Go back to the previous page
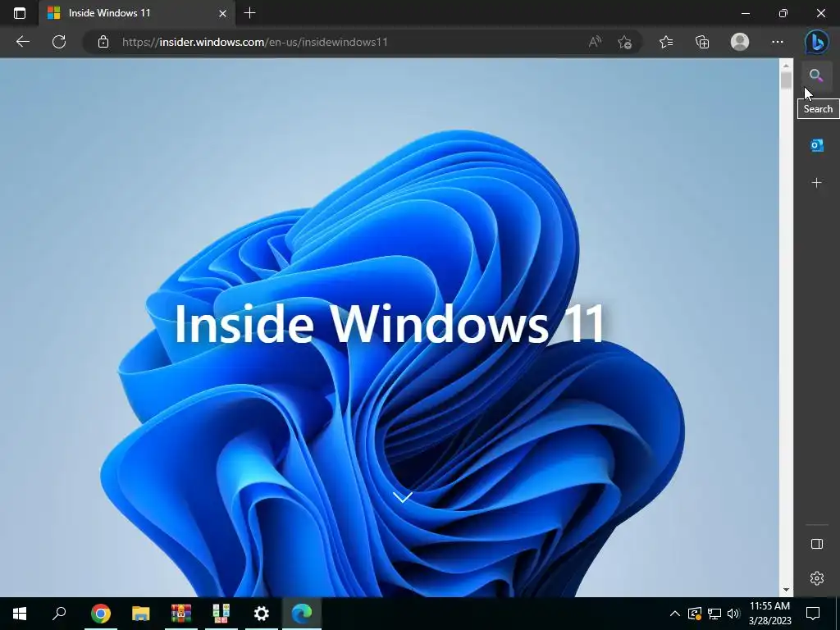 coord(22,42)
